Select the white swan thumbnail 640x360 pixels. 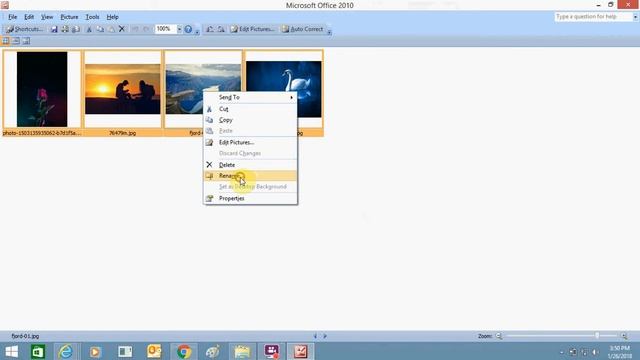tap(284, 89)
